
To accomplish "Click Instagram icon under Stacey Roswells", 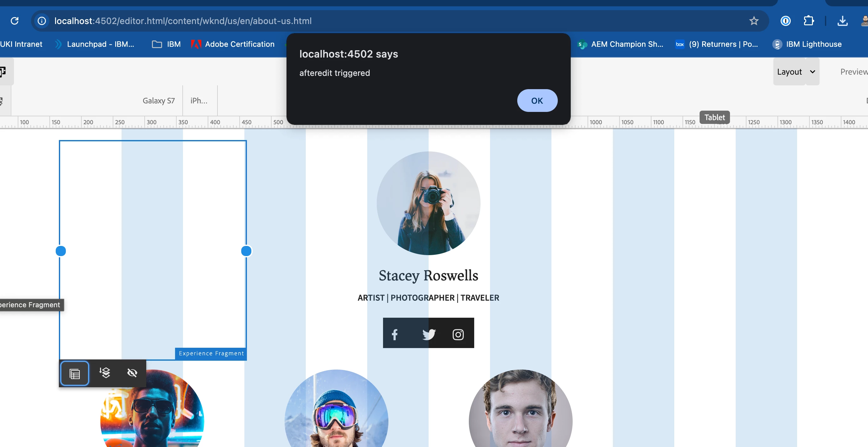I will click(458, 334).
